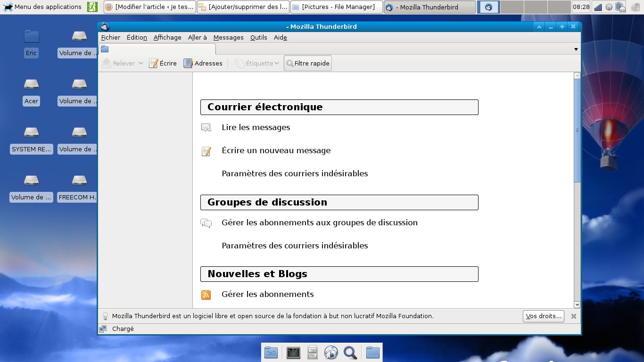This screenshot has height=362, width=644.
Task: Click the volume speaker tray icon
Action: pyautogui.click(x=635, y=7)
